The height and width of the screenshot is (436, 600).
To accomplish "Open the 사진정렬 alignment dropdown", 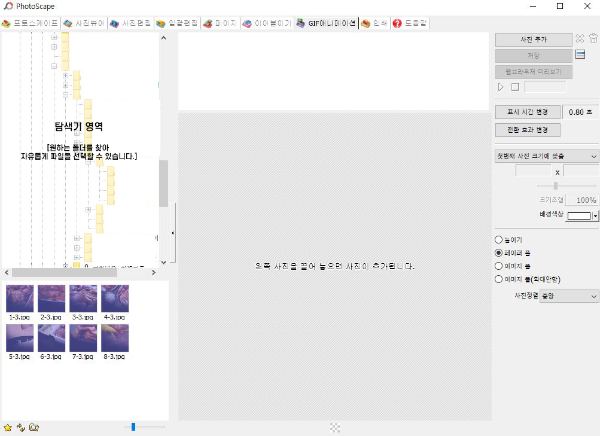I will (x=569, y=296).
